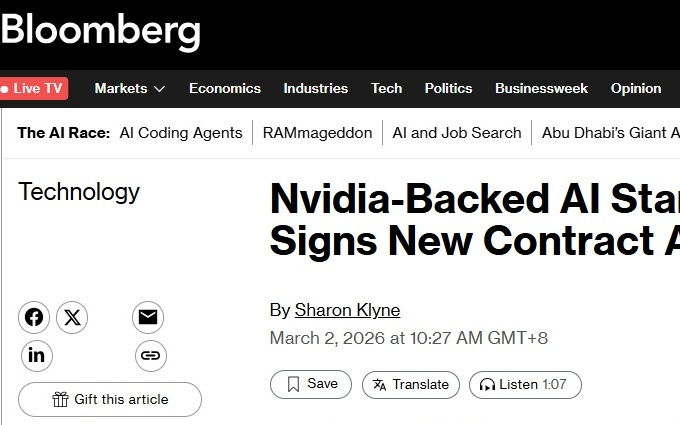Save this article with bookmark button

pyautogui.click(x=311, y=384)
